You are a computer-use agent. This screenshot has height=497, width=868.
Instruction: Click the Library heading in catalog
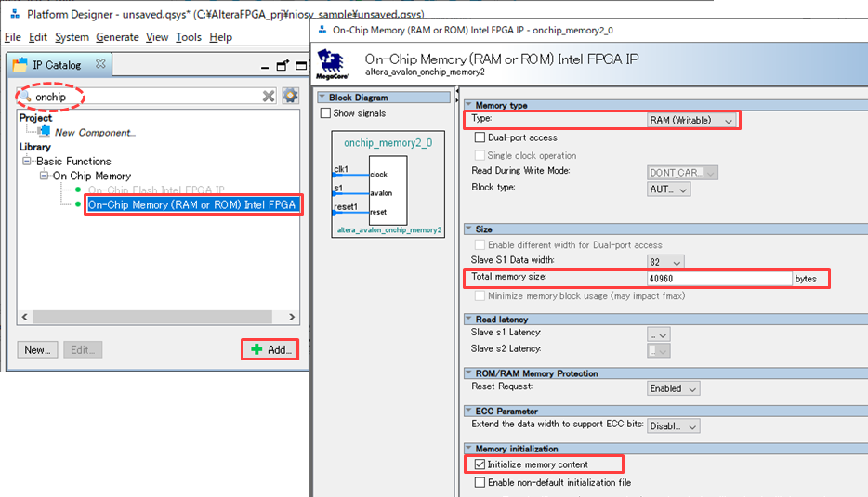pos(35,147)
